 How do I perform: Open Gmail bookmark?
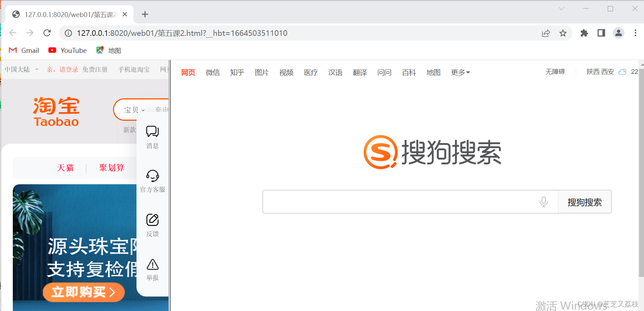click(x=24, y=50)
